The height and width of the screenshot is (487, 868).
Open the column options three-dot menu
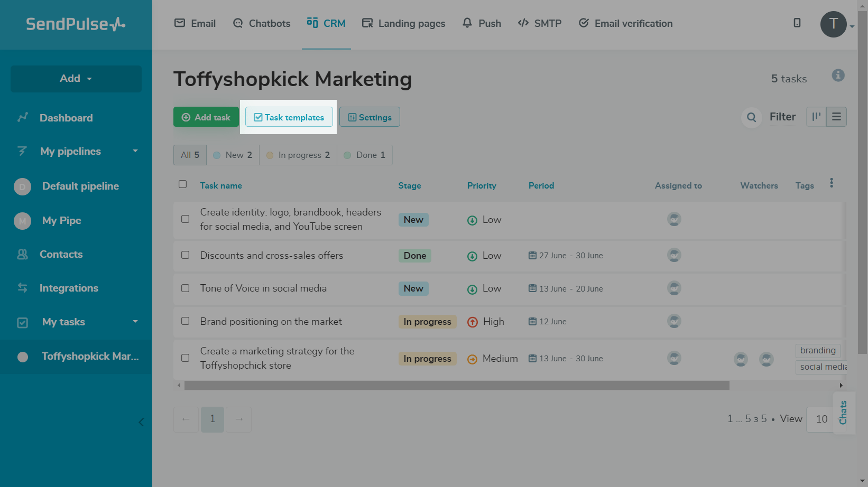(832, 183)
